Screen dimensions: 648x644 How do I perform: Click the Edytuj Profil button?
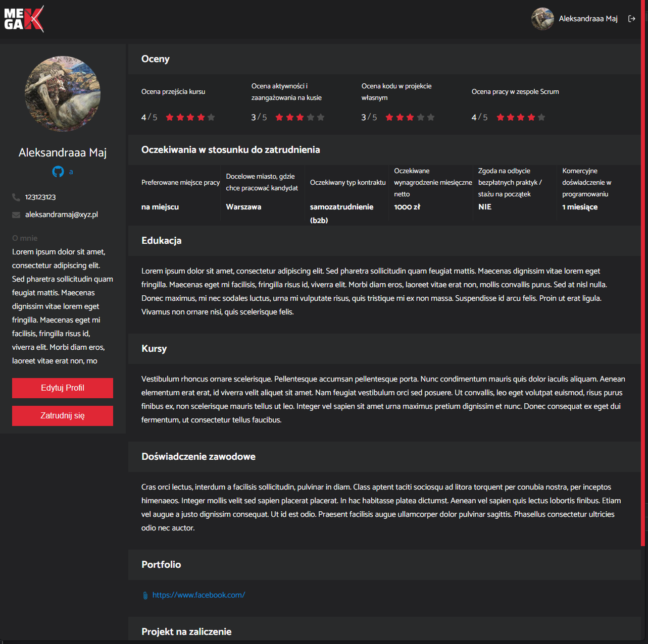pos(62,388)
